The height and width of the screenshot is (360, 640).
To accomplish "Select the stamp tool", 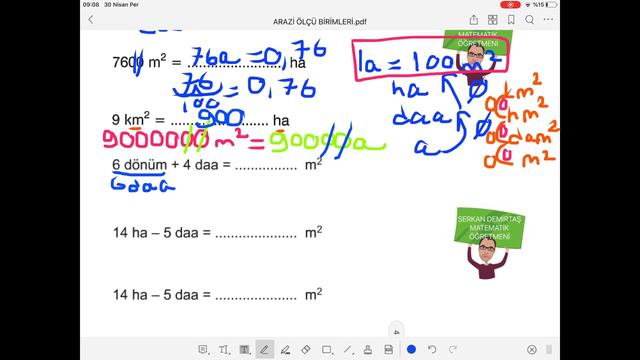I will click(368, 349).
